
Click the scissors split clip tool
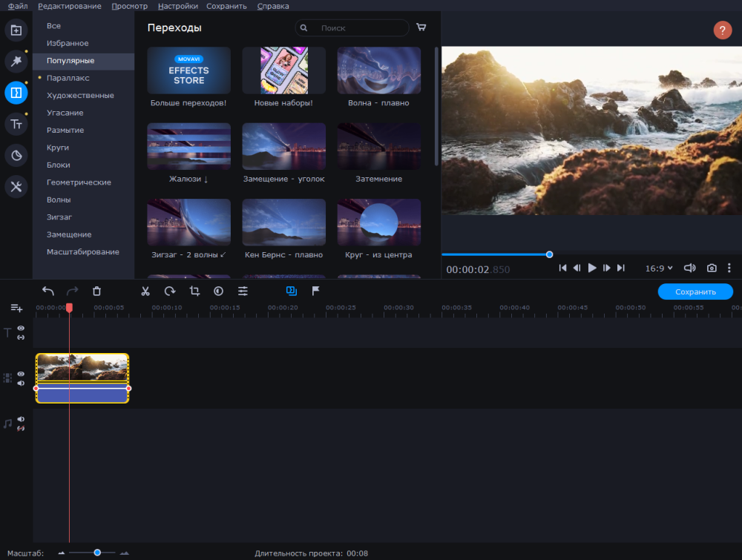click(x=145, y=291)
